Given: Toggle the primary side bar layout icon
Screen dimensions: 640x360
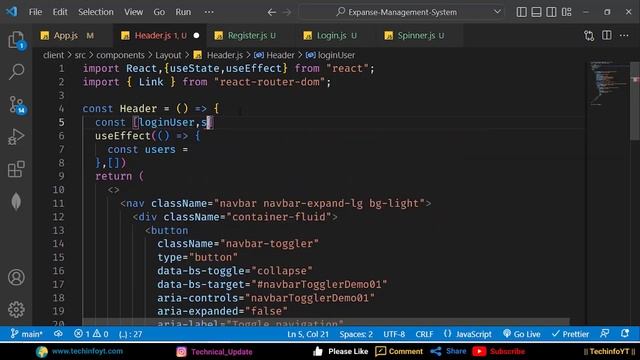Looking at the screenshot, I should coord(521,12).
